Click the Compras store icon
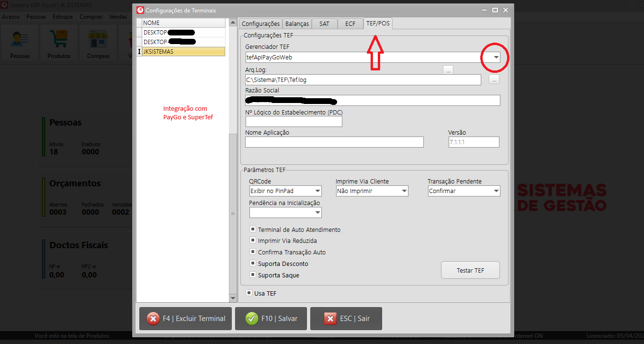Screen dimensions: 644x344 tap(98, 43)
